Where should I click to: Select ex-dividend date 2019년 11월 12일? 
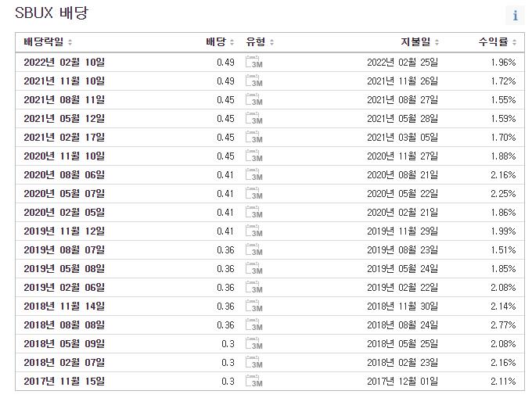pos(64,231)
